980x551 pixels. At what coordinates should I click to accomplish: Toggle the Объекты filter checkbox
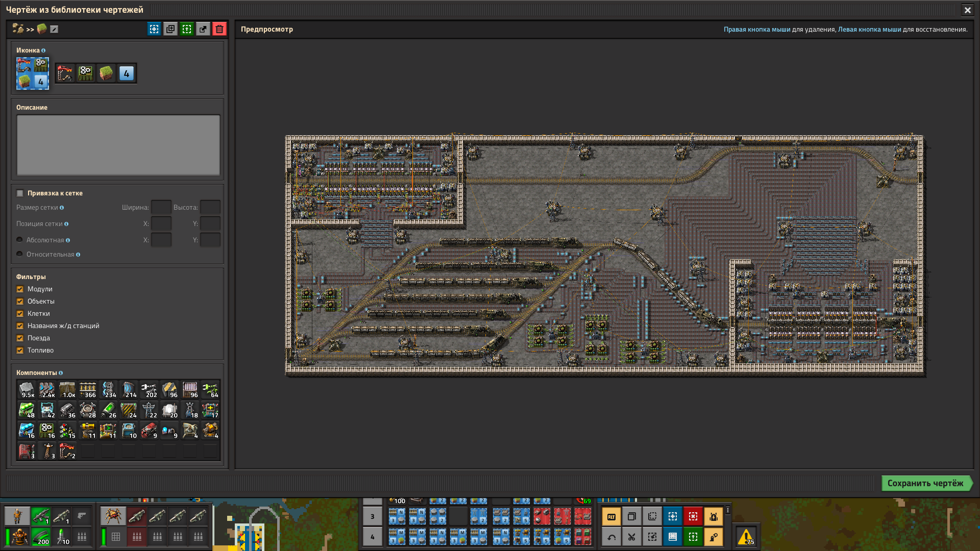pos(20,301)
